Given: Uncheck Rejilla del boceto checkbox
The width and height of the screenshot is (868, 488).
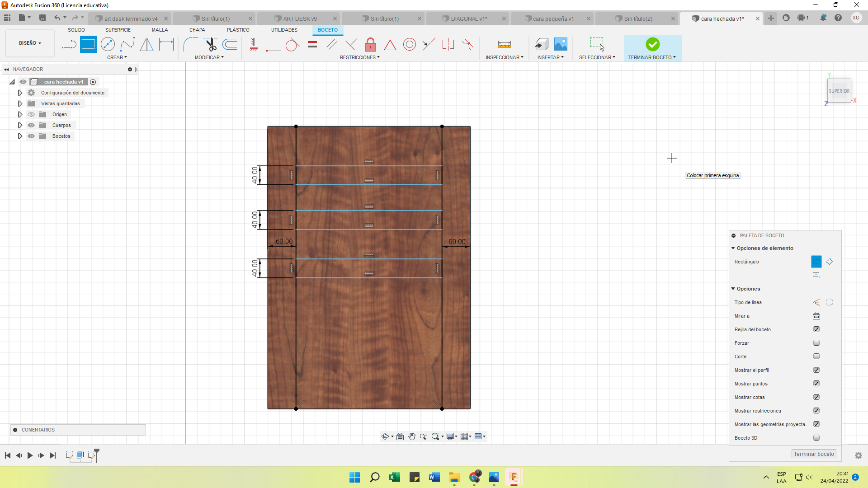Looking at the screenshot, I should (816, 329).
